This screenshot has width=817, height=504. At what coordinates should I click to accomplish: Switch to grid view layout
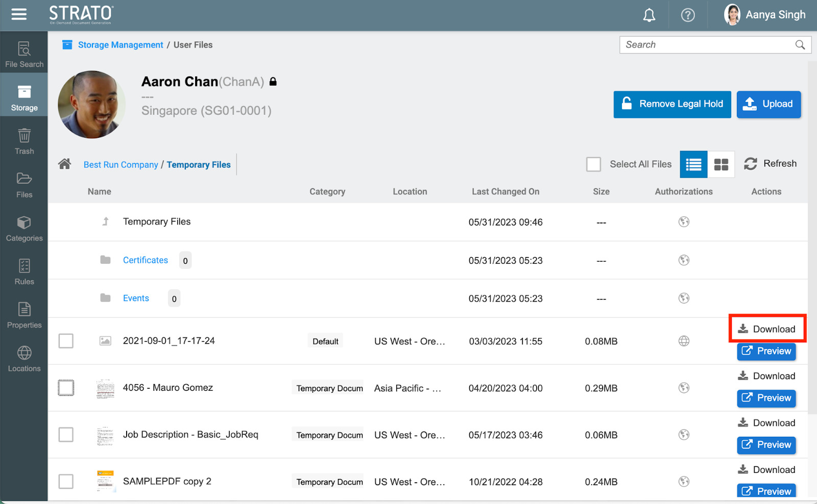(x=721, y=164)
